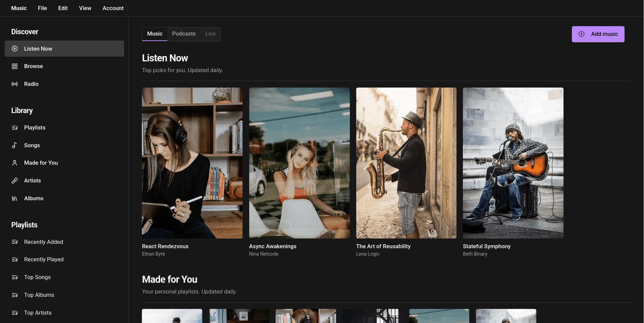The width and height of the screenshot is (644, 323).
Task: Open the React Rendezvous album cover
Action: coord(192,163)
